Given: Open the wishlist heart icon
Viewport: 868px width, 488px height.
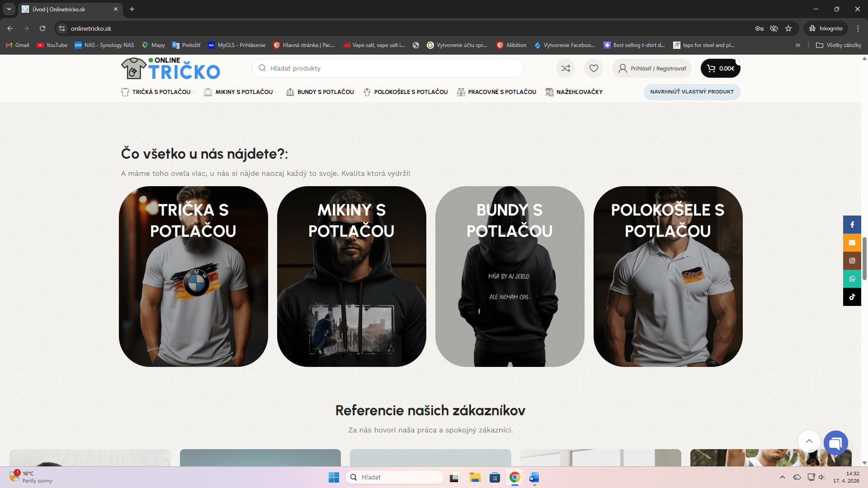Looking at the screenshot, I should coord(594,68).
